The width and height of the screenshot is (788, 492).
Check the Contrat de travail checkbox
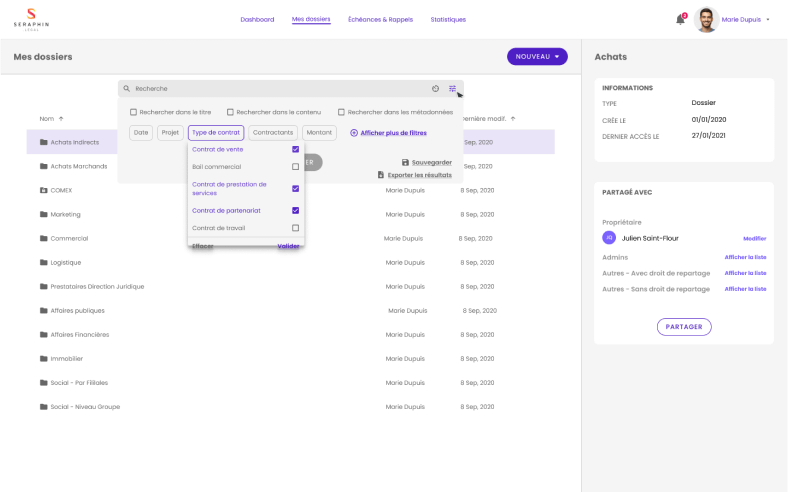(295, 228)
